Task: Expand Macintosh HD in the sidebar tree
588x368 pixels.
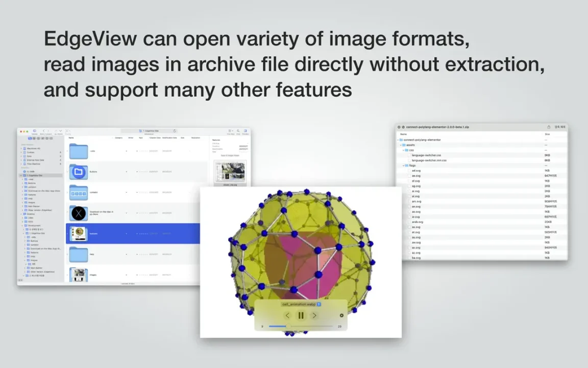Action: [x=21, y=148]
